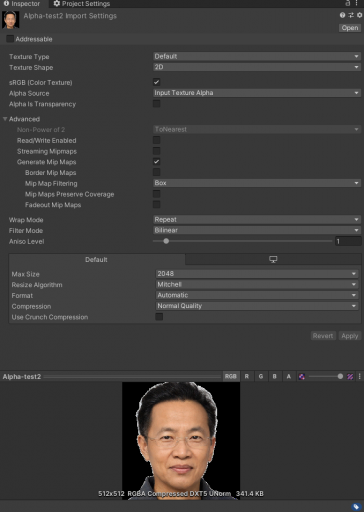
Task: Click the Alpha-test2 preview title bar
Action: 110,377
